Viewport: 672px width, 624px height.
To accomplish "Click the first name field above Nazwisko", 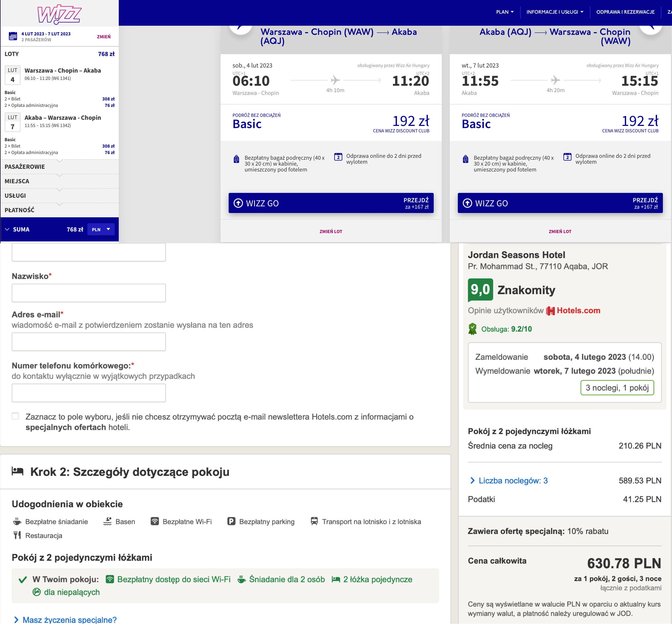I will [x=88, y=252].
